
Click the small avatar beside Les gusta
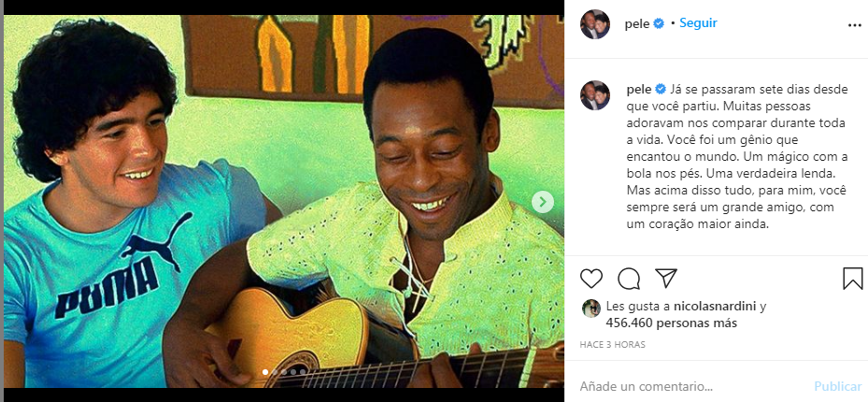tap(591, 309)
